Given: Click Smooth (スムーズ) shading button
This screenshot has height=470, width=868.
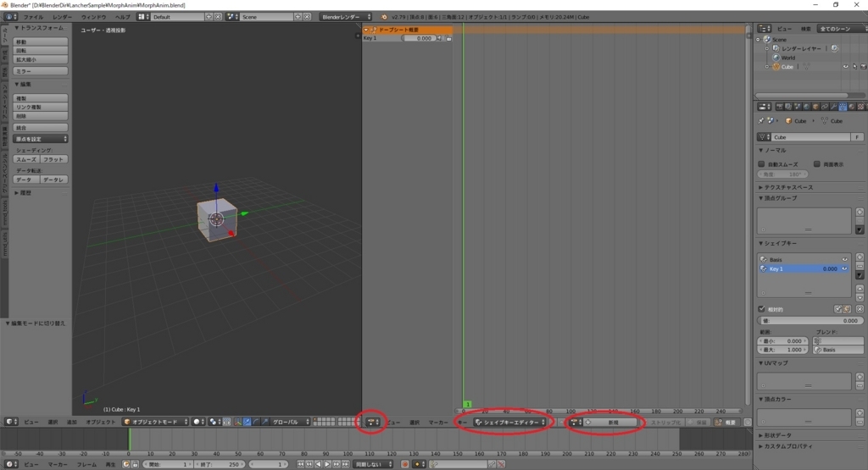Looking at the screenshot, I should pyautogui.click(x=26, y=159).
